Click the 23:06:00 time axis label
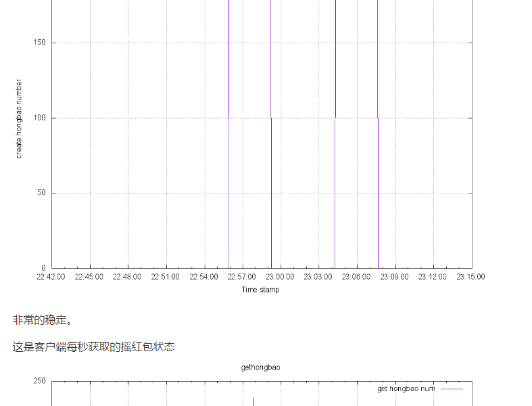Viewport: 532px width, 406px height. pyautogui.click(x=356, y=277)
